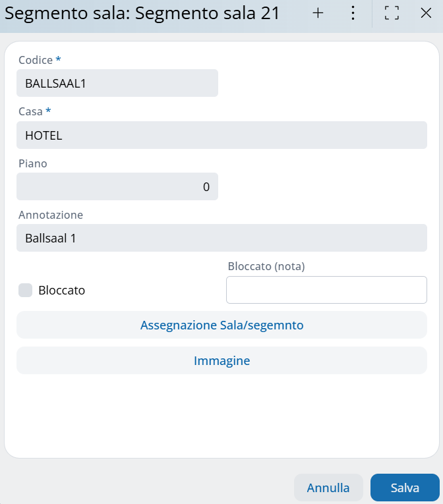Focus the Codice field containing BALLSAAL1
This screenshot has width=443, height=504.
click(x=117, y=84)
